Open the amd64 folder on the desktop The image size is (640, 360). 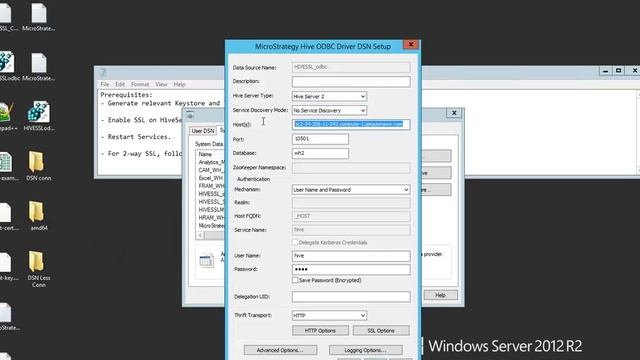38,216
